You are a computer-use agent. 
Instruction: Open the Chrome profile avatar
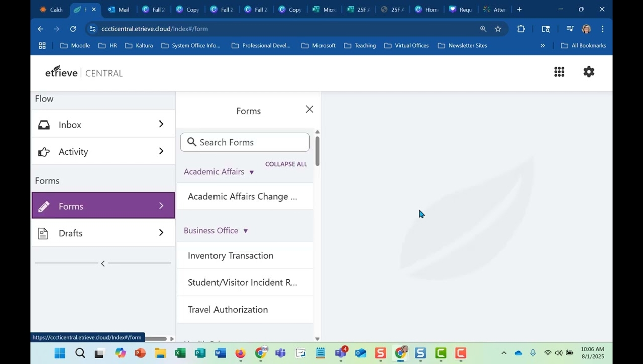click(x=586, y=29)
